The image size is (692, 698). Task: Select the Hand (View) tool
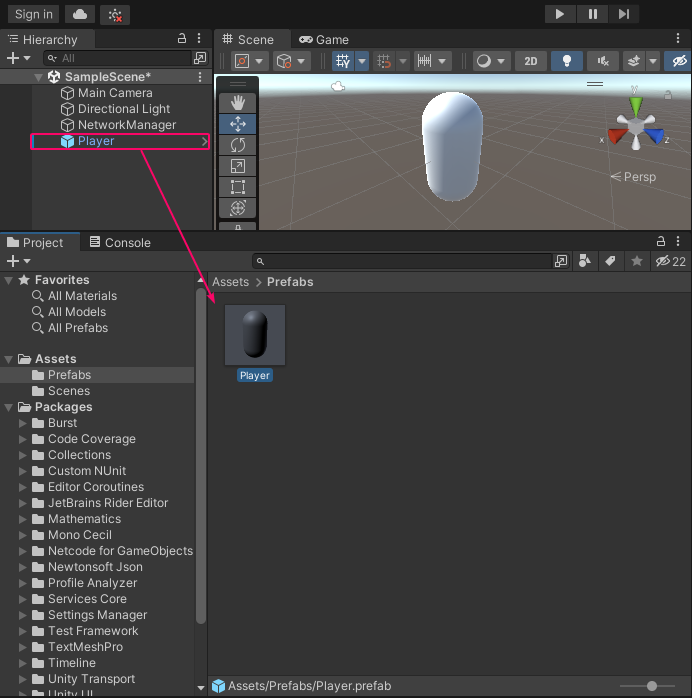(237, 102)
